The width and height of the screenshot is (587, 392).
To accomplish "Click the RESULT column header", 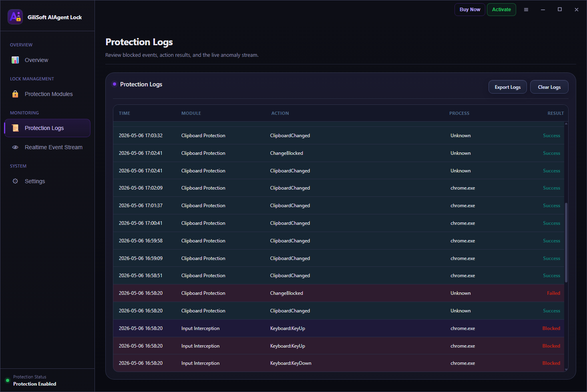I will (x=556, y=113).
